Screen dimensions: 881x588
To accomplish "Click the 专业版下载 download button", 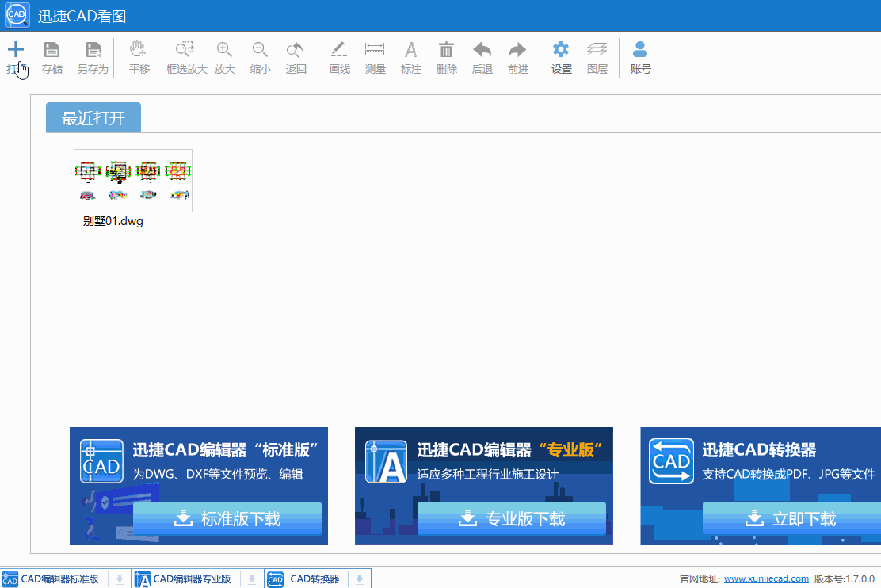I will tap(512, 518).
